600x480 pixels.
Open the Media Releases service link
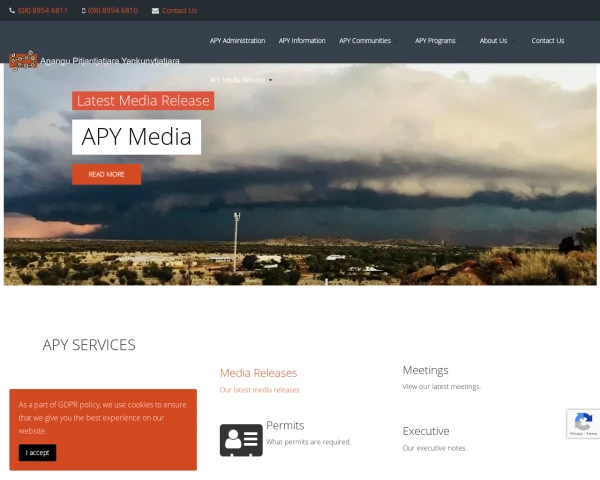tap(258, 373)
